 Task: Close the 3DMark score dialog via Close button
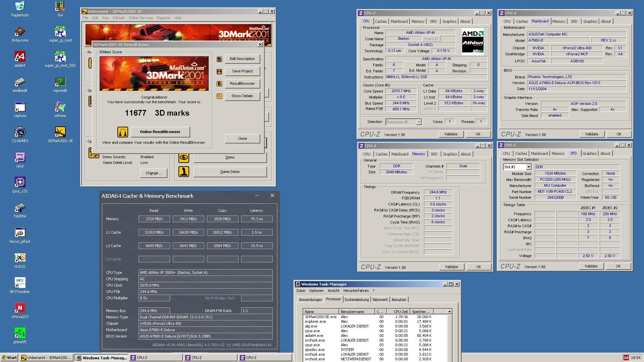click(x=242, y=139)
